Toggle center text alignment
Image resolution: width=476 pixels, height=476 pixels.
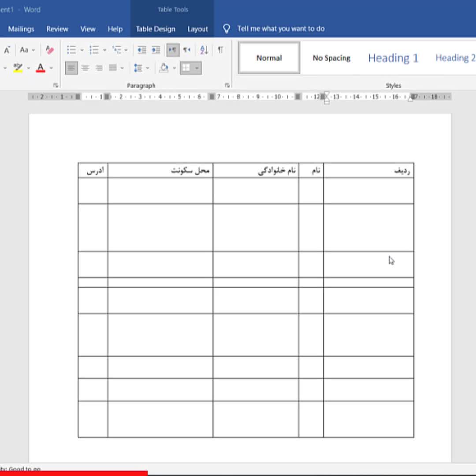[85, 68]
